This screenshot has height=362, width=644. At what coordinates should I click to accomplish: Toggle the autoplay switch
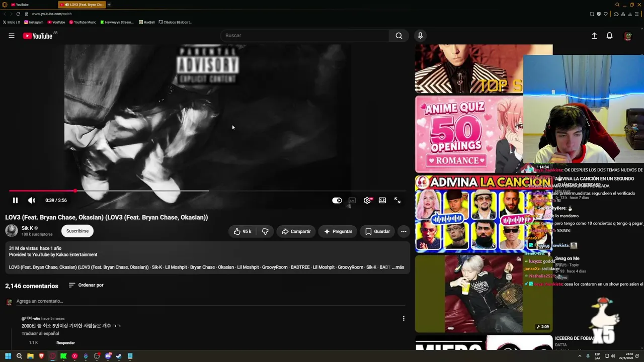pos(337,200)
